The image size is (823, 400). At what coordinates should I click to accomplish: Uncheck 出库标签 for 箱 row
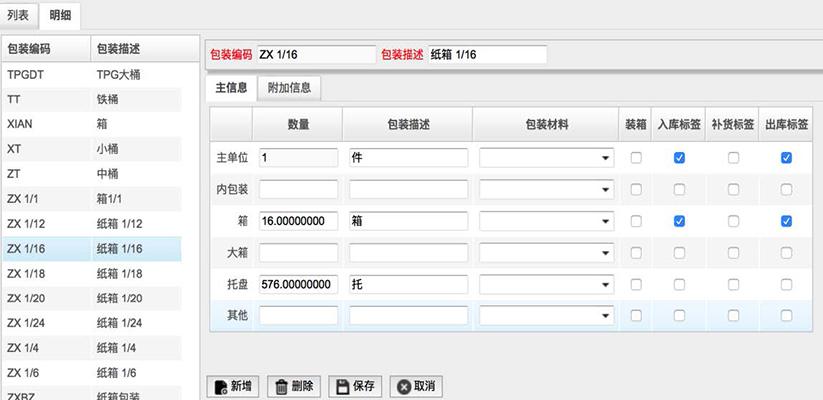[786, 221]
